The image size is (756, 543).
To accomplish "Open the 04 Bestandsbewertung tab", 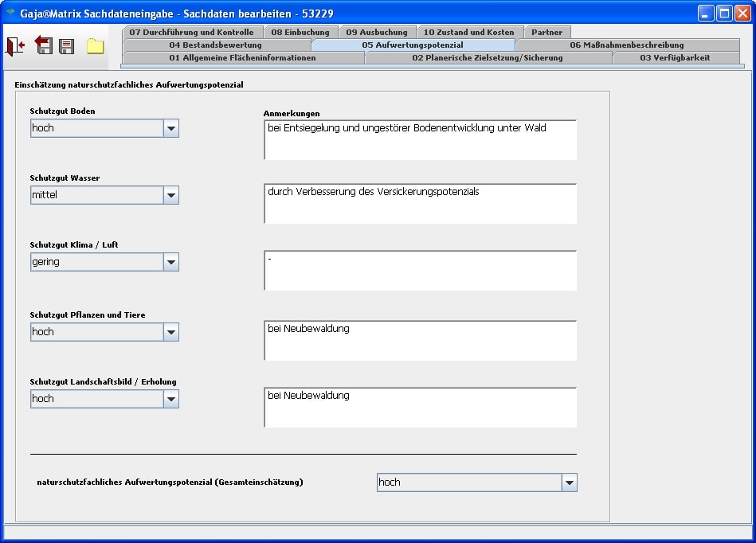I will click(x=215, y=45).
